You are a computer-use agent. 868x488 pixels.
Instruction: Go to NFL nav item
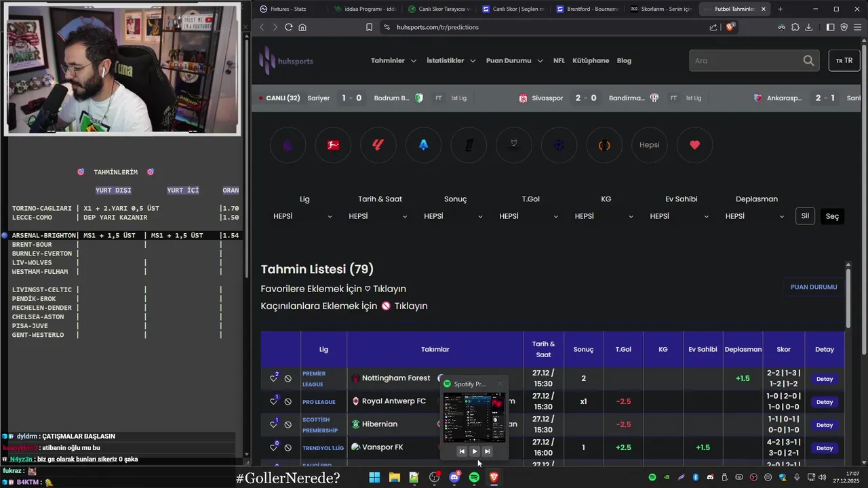pos(559,60)
